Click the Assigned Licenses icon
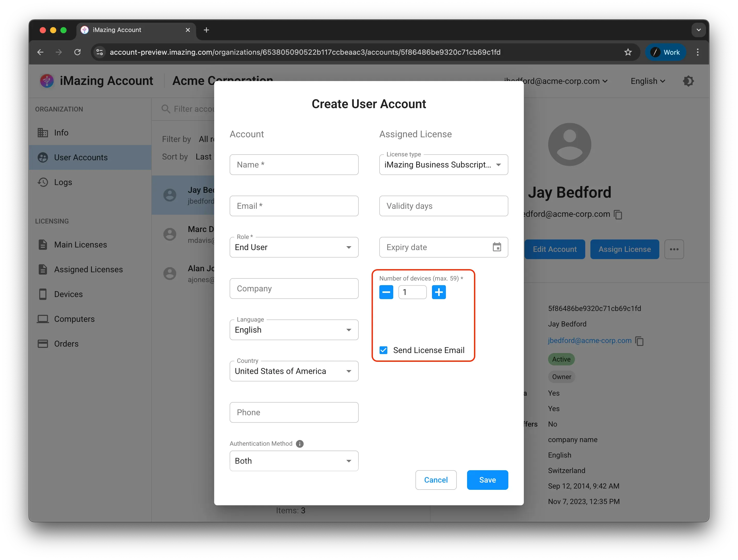 [x=43, y=269]
